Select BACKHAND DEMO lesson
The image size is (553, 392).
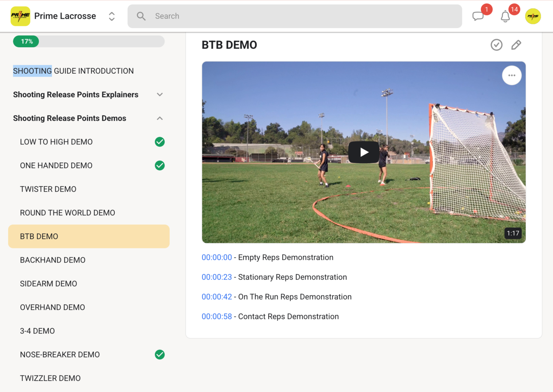click(53, 260)
